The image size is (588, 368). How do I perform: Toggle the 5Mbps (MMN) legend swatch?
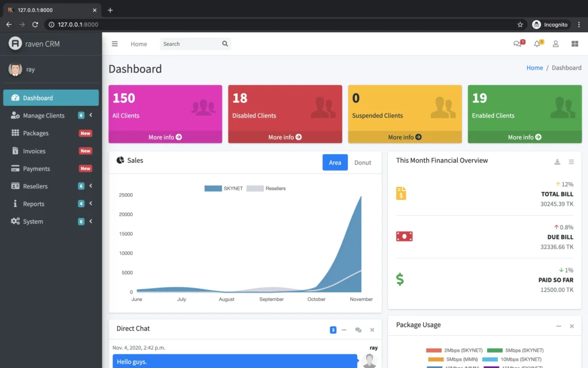click(436, 359)
